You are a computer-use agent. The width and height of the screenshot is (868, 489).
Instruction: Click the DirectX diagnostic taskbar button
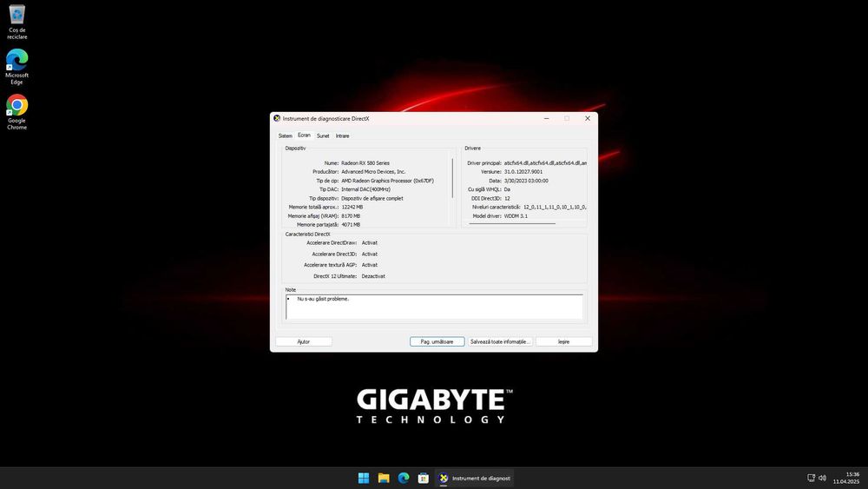tap(475, 478)
